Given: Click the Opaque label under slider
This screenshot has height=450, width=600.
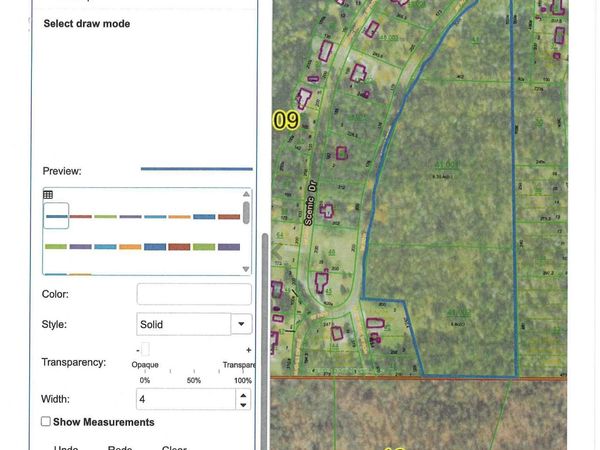Looking at the screenshot, I should [145, 365].
